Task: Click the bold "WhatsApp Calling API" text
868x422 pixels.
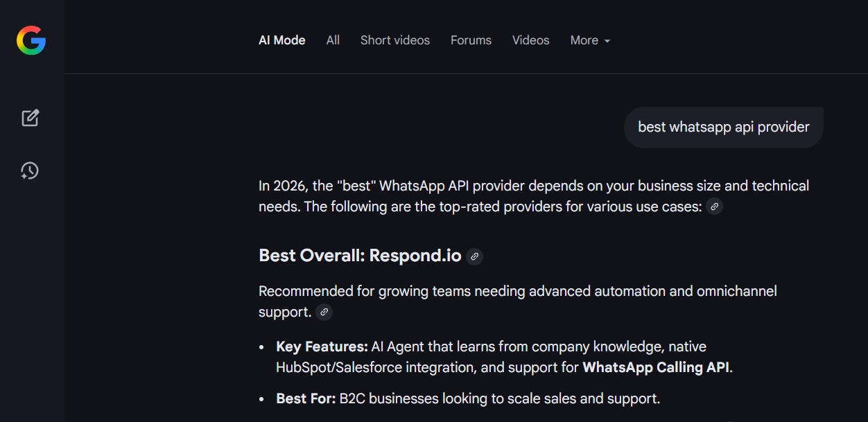Action: click(655, 367)
